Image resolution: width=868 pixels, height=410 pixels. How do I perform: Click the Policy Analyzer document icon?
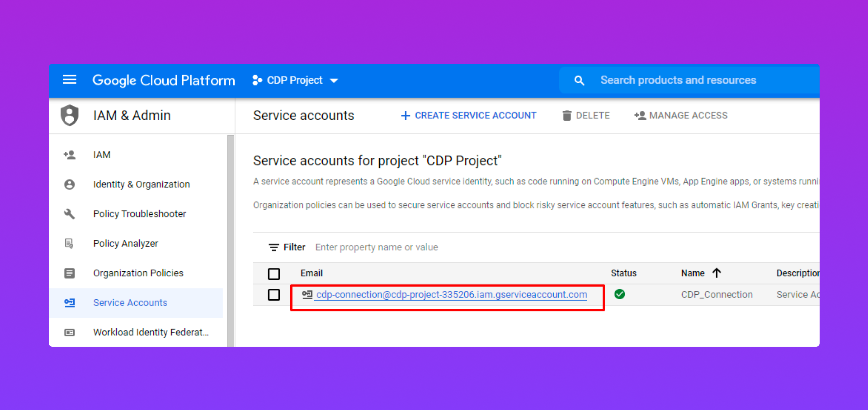coord(69,244)
